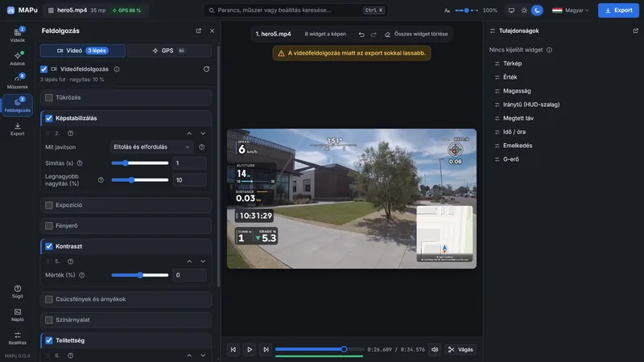The height and width of the screenshot is (362, 644).
Task: Move Telítettség step up
Action: click(189, 356)
